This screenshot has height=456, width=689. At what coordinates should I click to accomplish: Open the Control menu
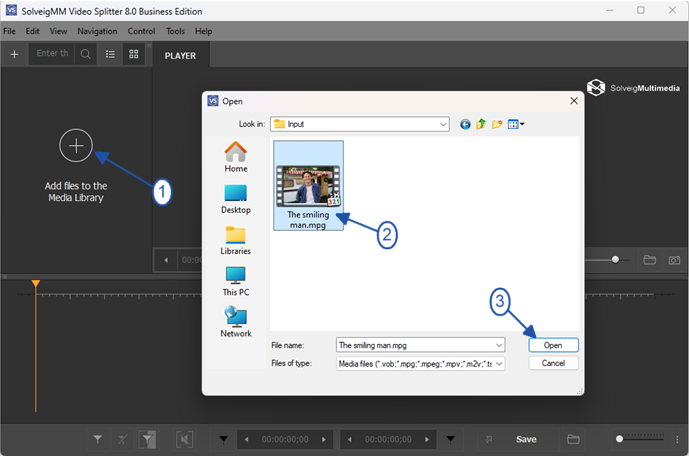(141, 31)
